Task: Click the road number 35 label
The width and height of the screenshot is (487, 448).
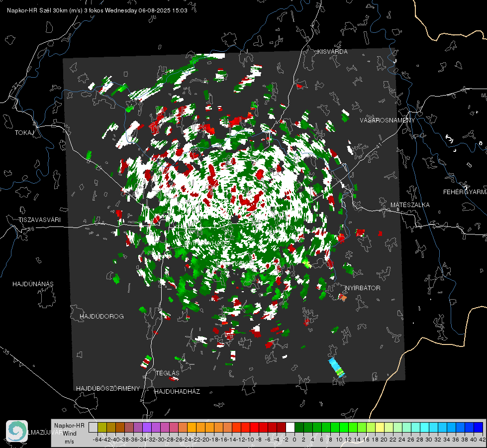Action: 6,352
